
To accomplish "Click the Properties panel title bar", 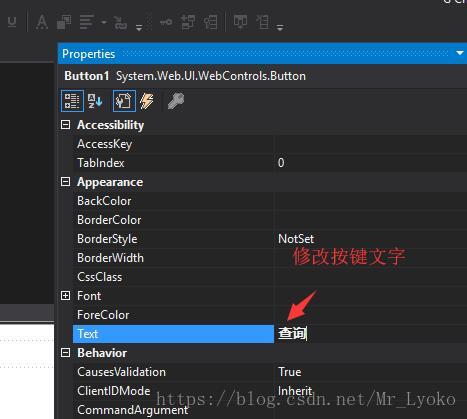I will (x=263, y=53).
